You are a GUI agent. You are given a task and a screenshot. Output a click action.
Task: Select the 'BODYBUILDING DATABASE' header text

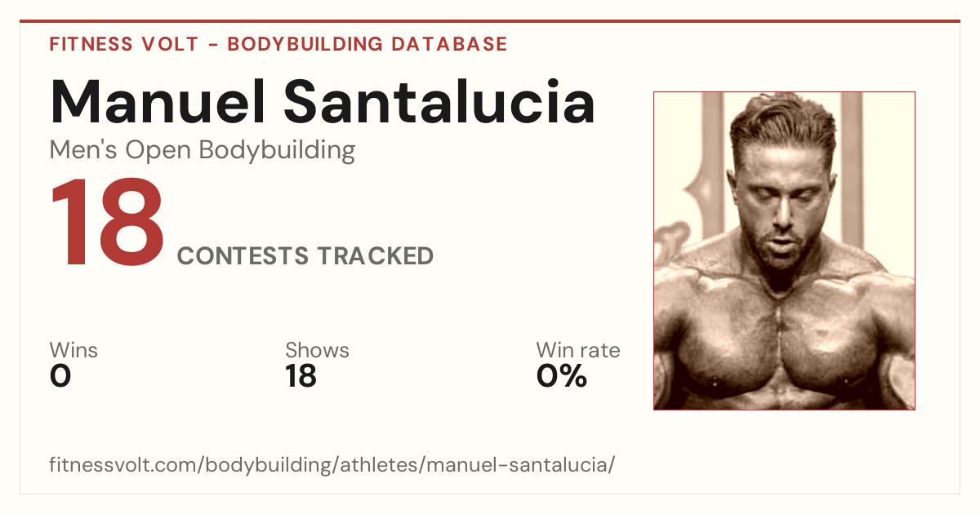click(x=367, y=44)
